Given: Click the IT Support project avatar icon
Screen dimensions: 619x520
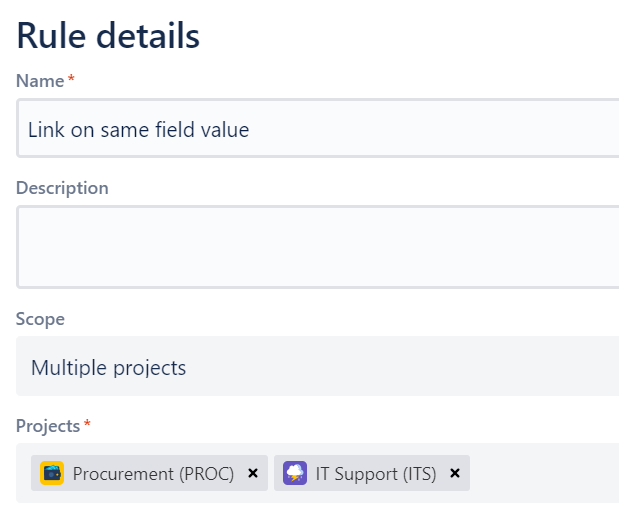Looking at the screenshot, I should (x=295, y=473).
